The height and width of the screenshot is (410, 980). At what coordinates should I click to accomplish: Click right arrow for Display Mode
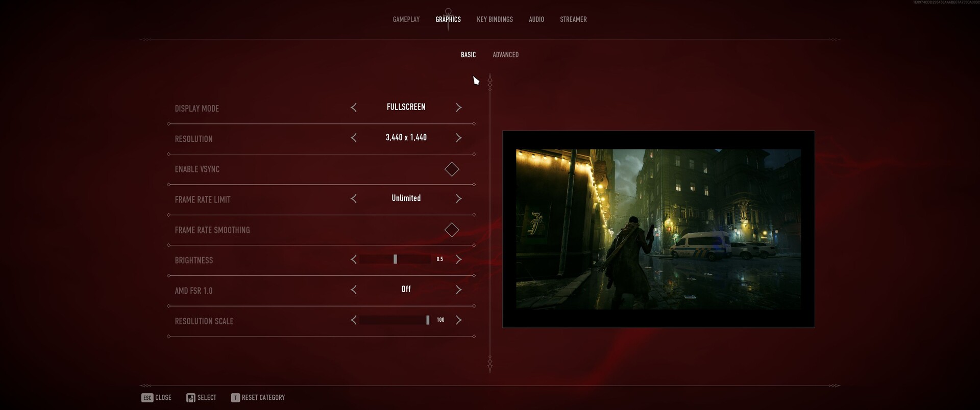pos(458,108)
